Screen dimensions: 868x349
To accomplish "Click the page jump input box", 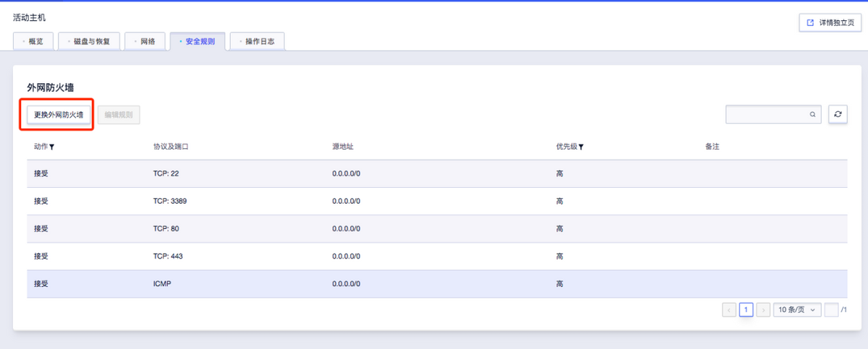I will click(832, 309).
